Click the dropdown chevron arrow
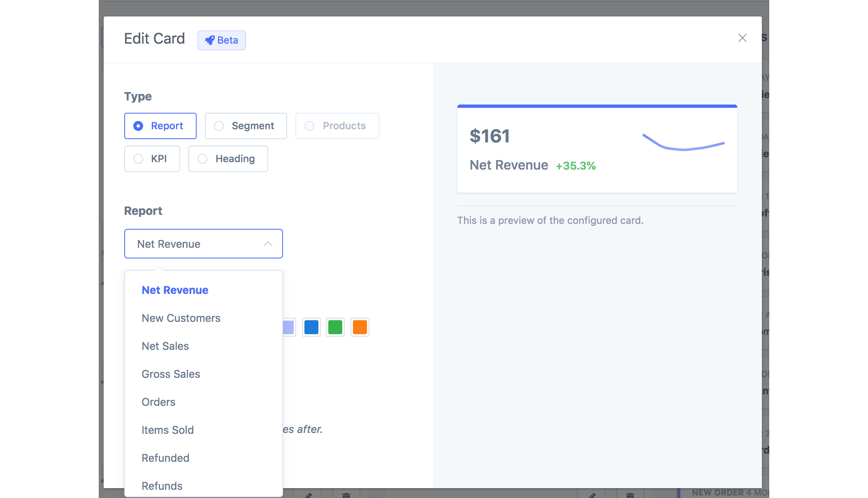 point(268,244)
